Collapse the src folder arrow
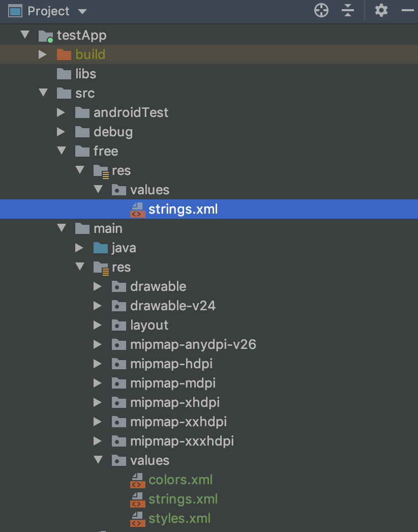 coord(43,92)
